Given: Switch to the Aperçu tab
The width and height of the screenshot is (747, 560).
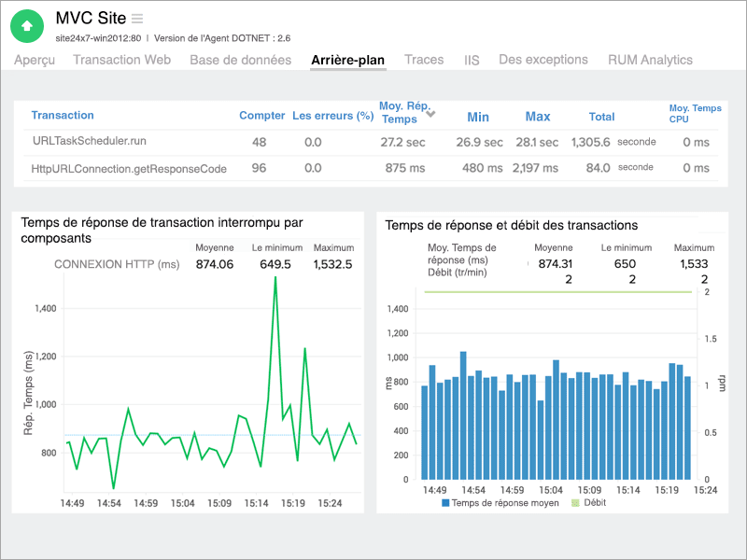Looking at the screenshot, I should [35, 60].
